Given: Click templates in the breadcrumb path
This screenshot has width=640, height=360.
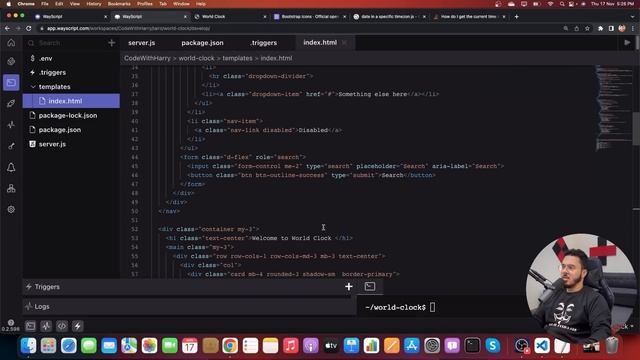Looking at the screenshot, I should click(237, 58).
